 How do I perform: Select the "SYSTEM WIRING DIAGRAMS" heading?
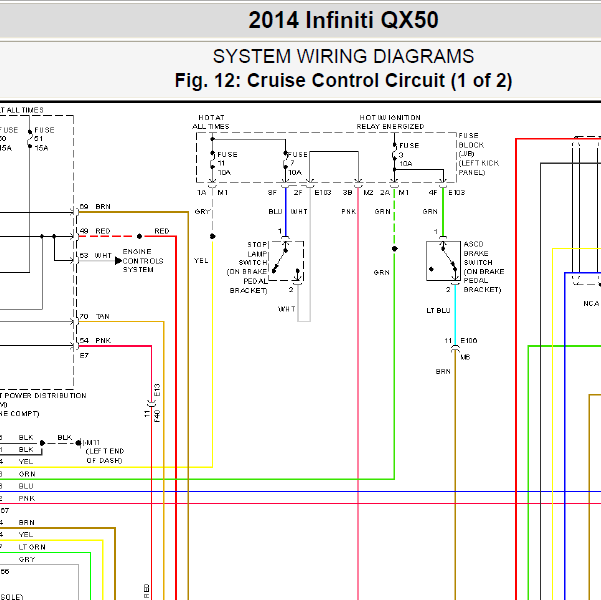click(x=343, y=56)
